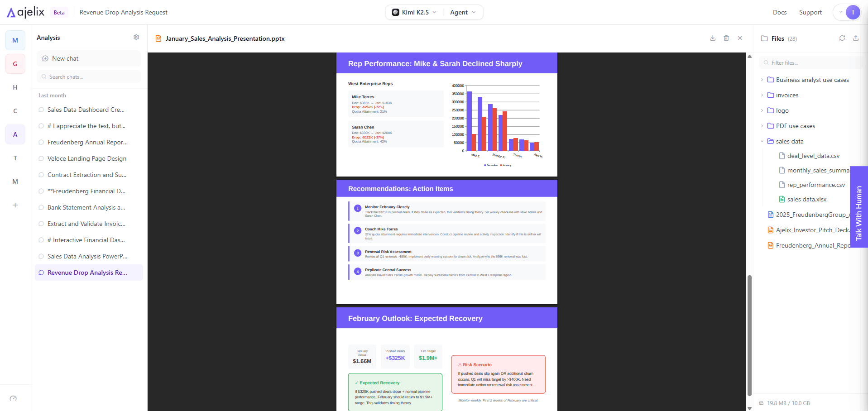Click the Ajelix logo
The width and height of the screenshot is (868, 411).
26,12
